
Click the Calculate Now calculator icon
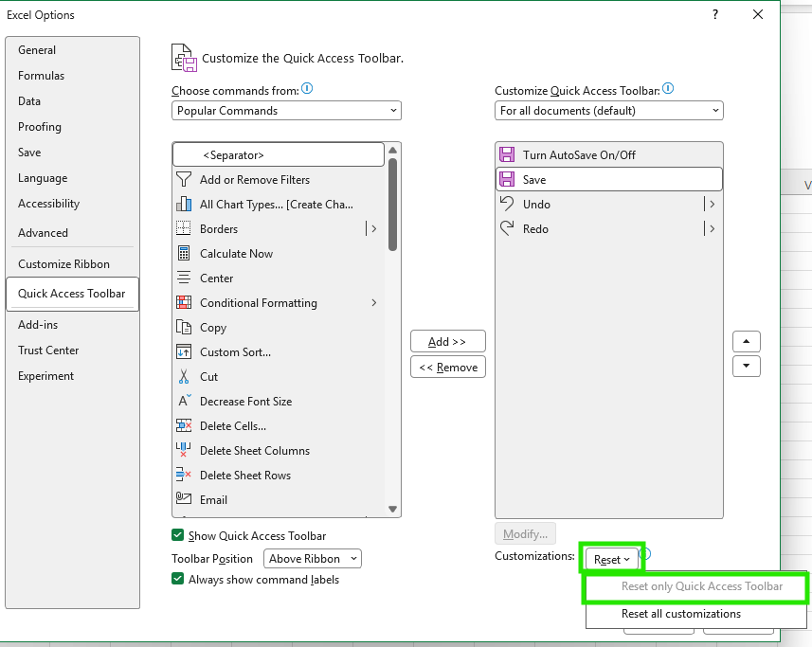[x=183, y=254]
